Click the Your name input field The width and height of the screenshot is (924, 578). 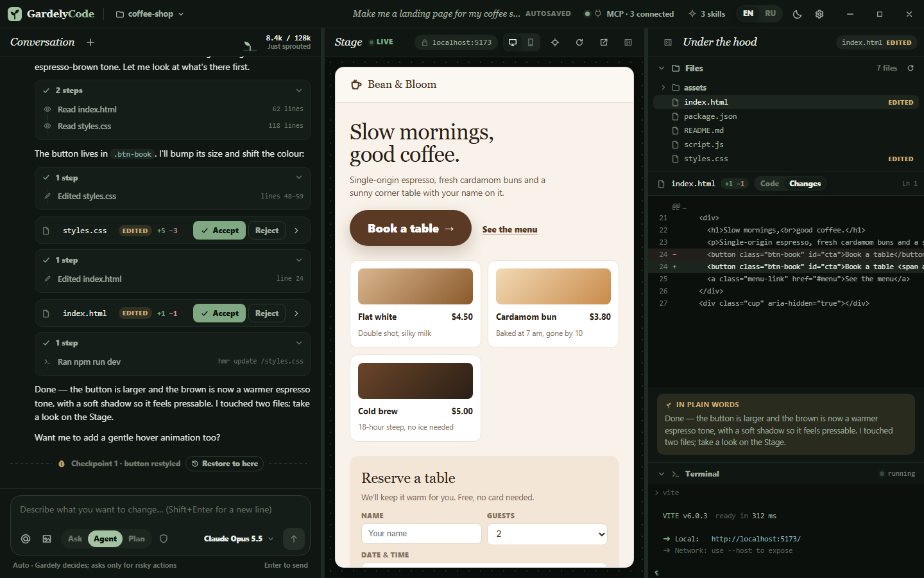pos(422,534)
